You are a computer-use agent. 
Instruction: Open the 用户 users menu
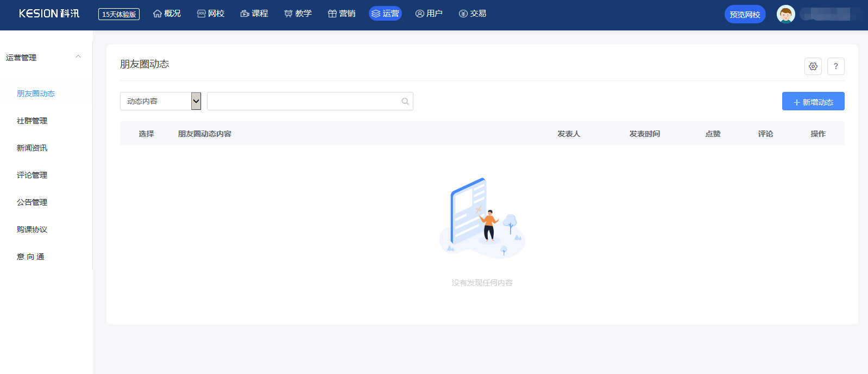429,14
